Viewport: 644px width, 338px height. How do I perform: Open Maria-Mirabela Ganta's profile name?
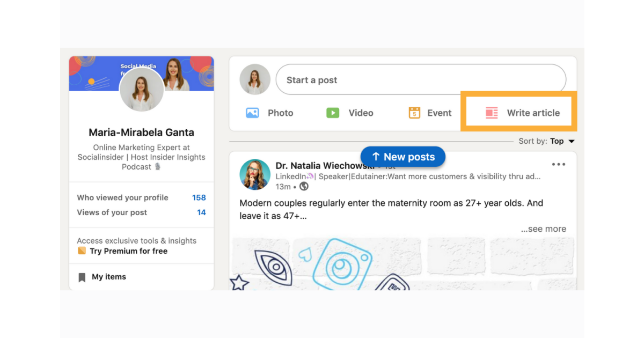point(141,132)
